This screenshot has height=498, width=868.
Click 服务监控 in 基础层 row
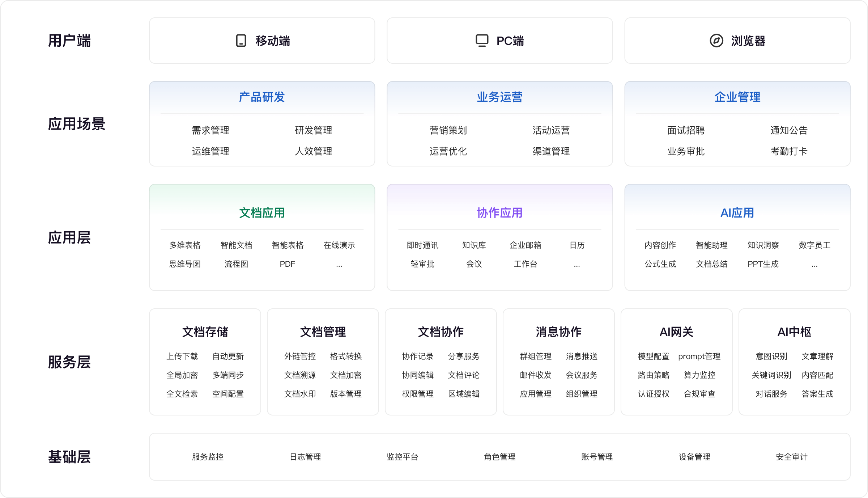click(x=208, y=457)
